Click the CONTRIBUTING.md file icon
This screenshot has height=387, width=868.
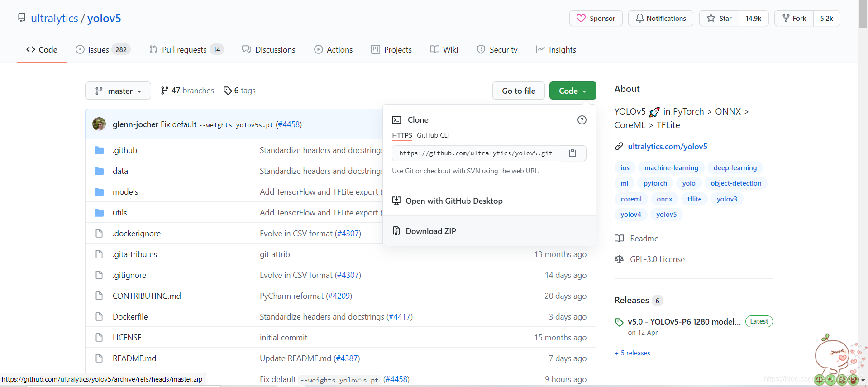pyautogui.click(x=99, y=296)
